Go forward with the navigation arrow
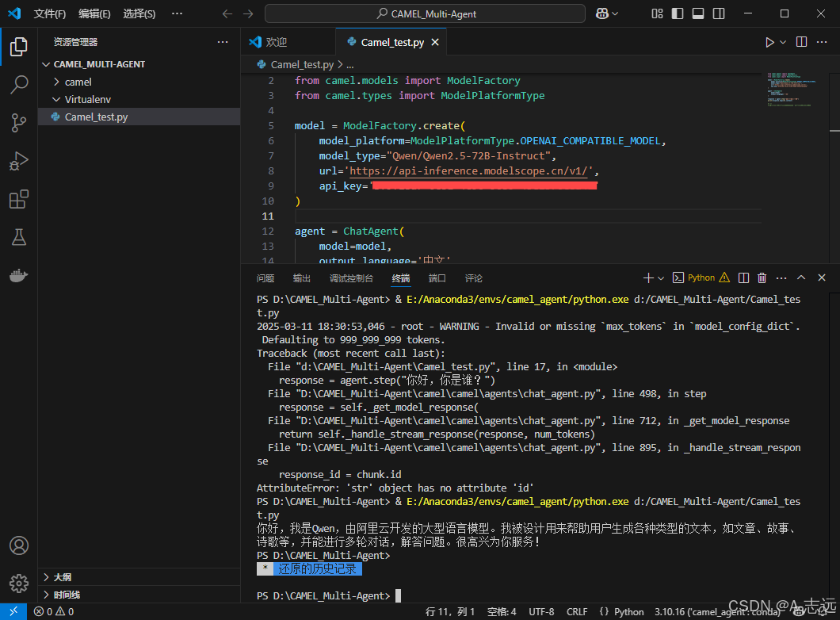 click(247, 14)
